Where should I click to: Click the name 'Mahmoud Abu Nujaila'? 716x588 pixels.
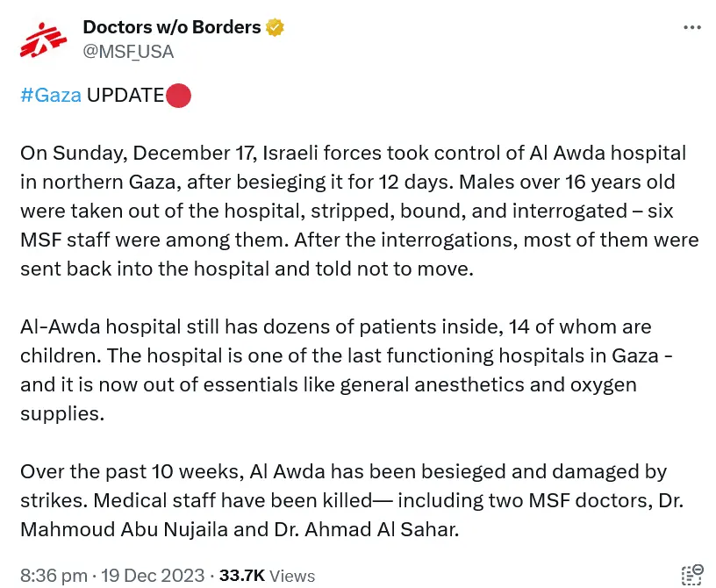tap(124, 530)
